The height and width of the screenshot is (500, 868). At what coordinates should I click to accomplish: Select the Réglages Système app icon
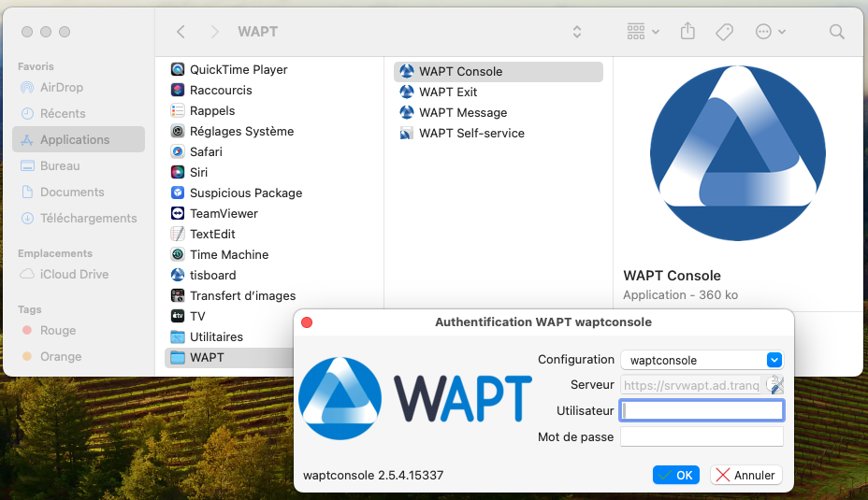(178, 131)
